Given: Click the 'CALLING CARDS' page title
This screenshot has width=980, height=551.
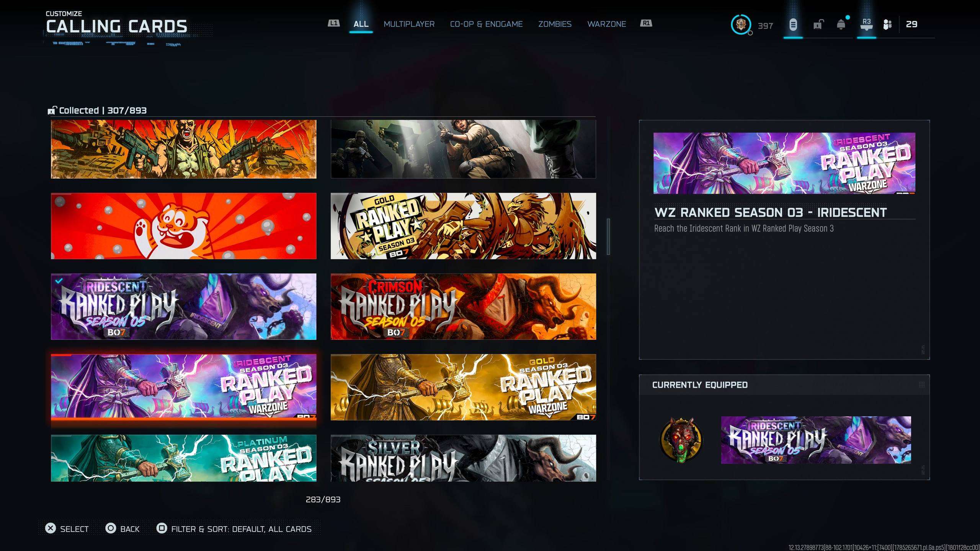Looking at the screenshot, I should click(x=117, y=26).
